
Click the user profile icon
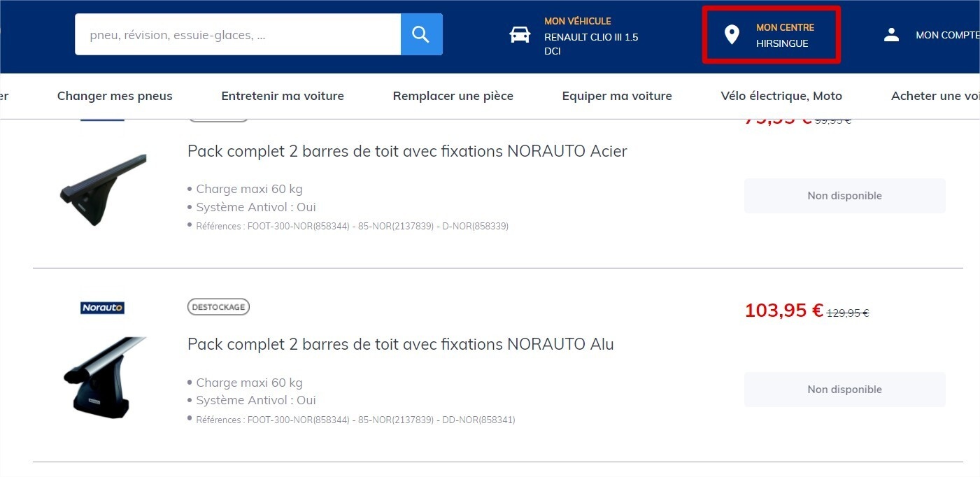[x=891, y=35]
